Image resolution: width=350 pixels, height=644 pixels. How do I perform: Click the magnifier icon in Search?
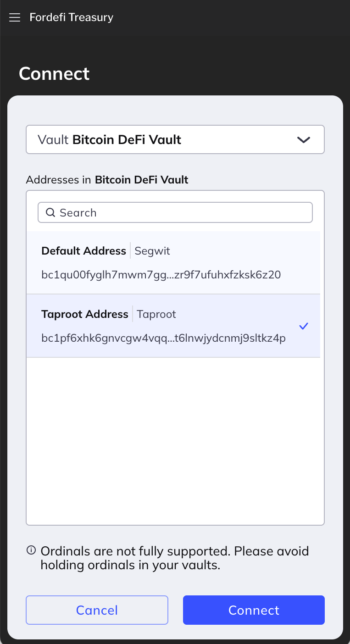(51, 212)
